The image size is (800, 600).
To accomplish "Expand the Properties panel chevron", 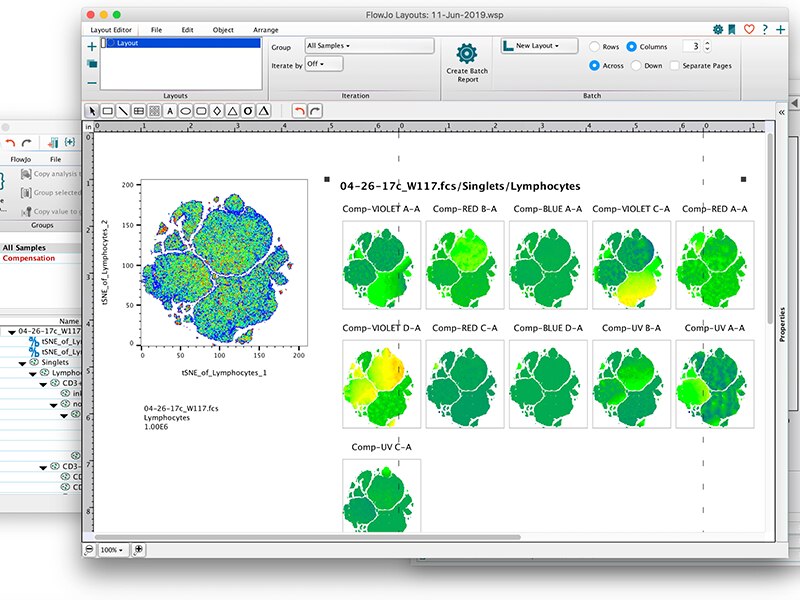I will (781, 112).
